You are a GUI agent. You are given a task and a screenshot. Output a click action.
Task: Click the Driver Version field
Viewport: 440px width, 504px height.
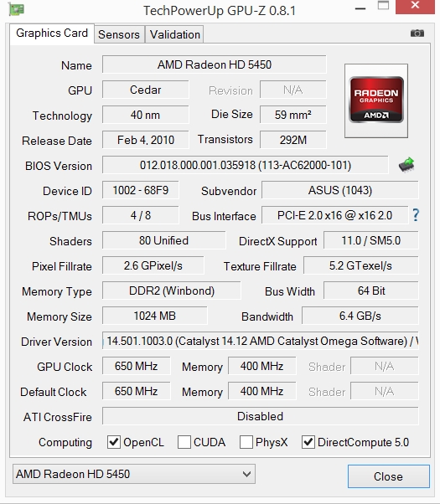pyautogui.click(x=261, y=341)
